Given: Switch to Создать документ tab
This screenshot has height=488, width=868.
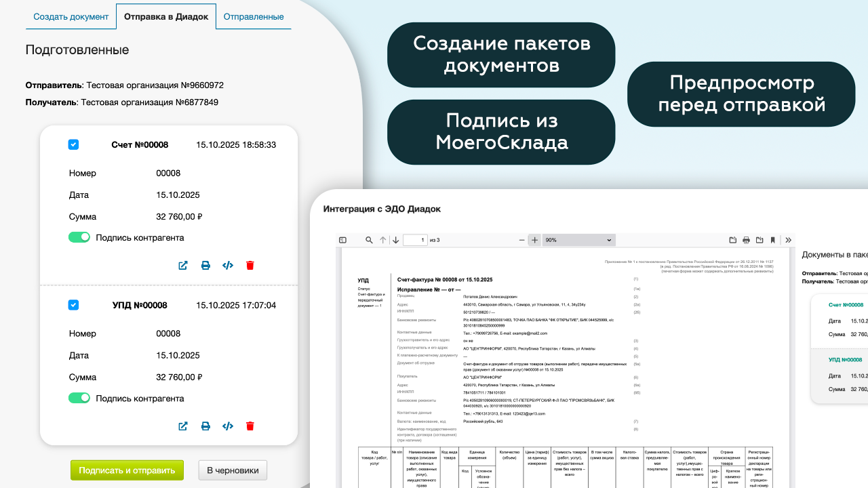Looking at the screenshot, I should point(71,16).
